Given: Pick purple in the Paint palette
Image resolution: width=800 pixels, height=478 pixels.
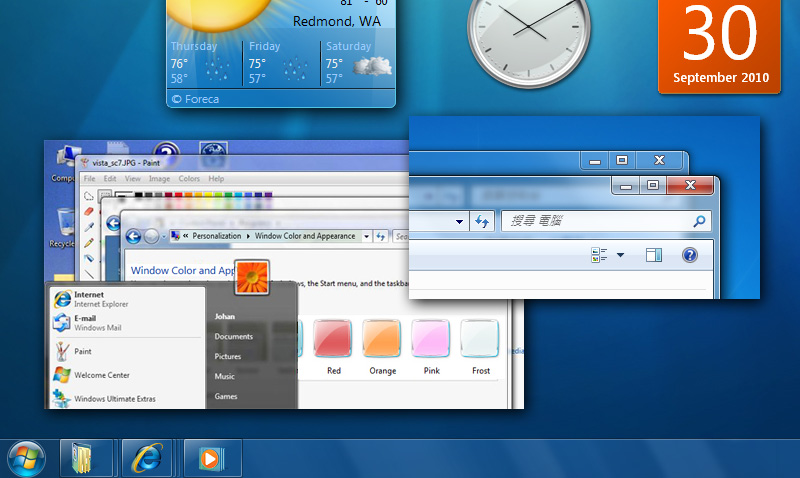Looking at the screenshot, I should pos(268,195).
